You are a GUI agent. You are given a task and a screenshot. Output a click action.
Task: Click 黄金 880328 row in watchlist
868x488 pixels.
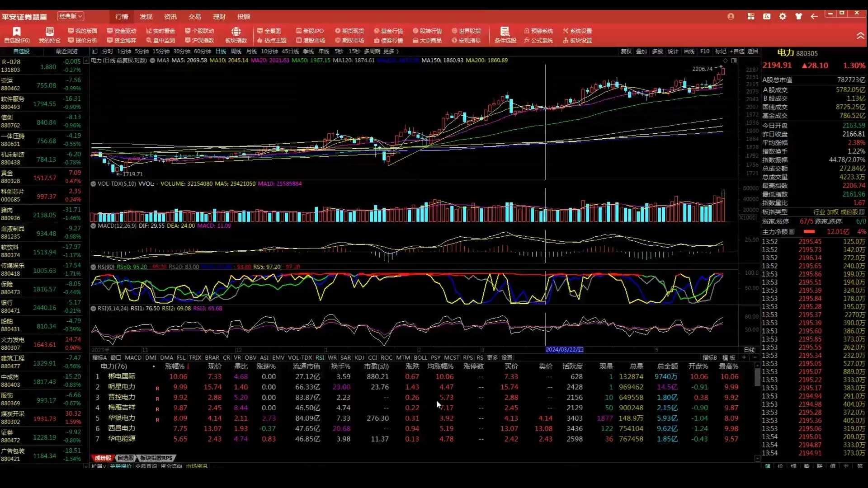pos(41,177)
